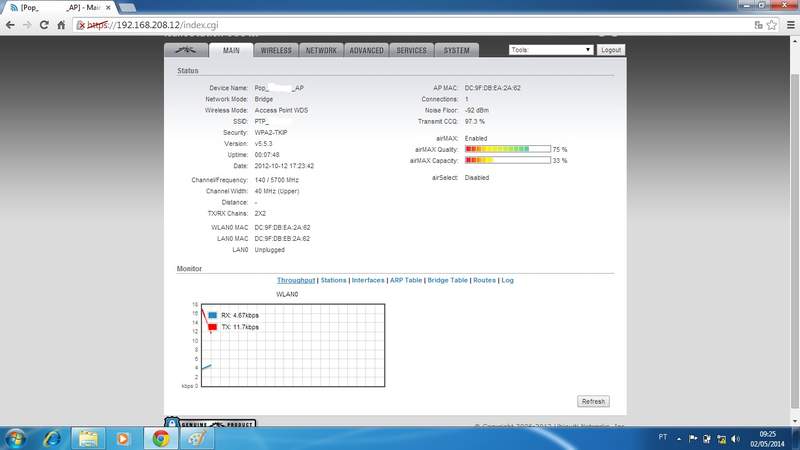Show hidden tray icons arrow
Image resolution: width=800 pixels, height=450 pixels.
679,438
